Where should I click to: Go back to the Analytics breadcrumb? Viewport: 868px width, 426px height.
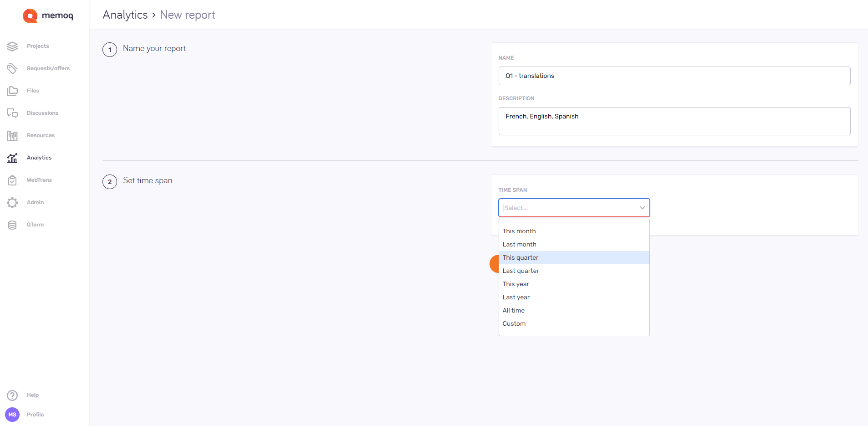point(125,15)
